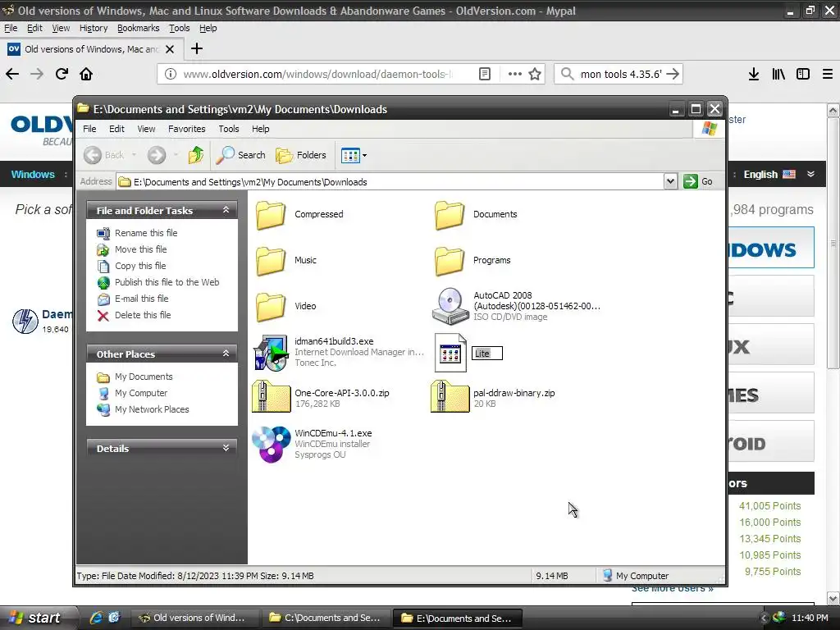This screenshot has width=840, height=630.
Task: Open the browser History menu
Action: [94, 29]
